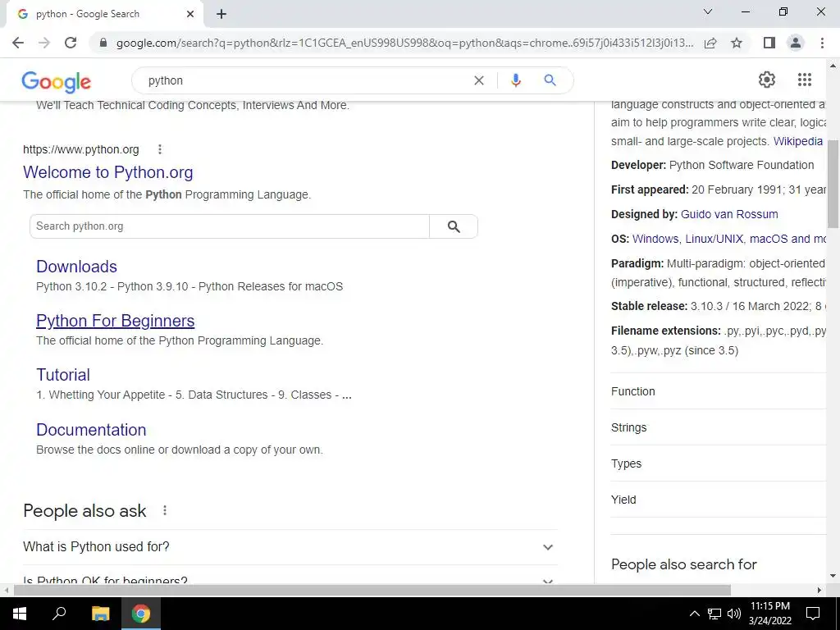Open the network status tray icon
Screen dimensions: 840x630
(x=714, y=614)
